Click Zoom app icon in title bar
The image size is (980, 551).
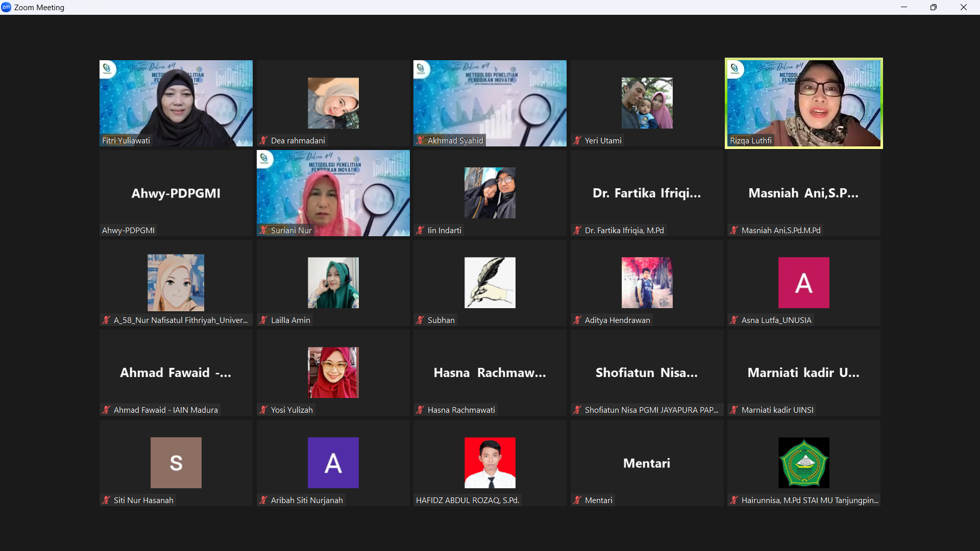pos(6,7)
